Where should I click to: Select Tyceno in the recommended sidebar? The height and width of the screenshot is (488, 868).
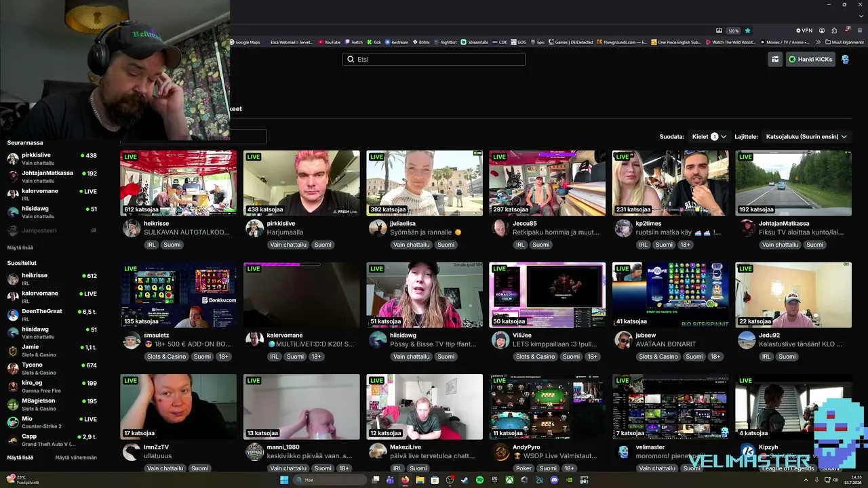pyautogui.click(x=52, y=369)
